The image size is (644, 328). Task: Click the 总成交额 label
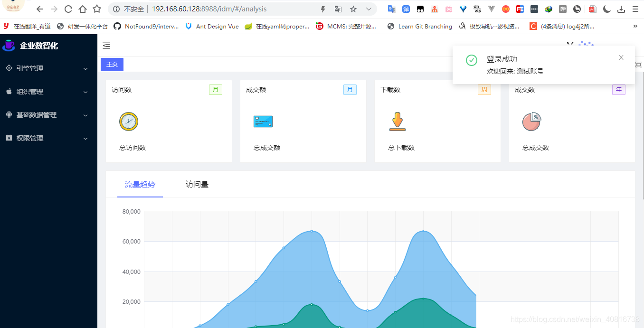tap(267, 148)
